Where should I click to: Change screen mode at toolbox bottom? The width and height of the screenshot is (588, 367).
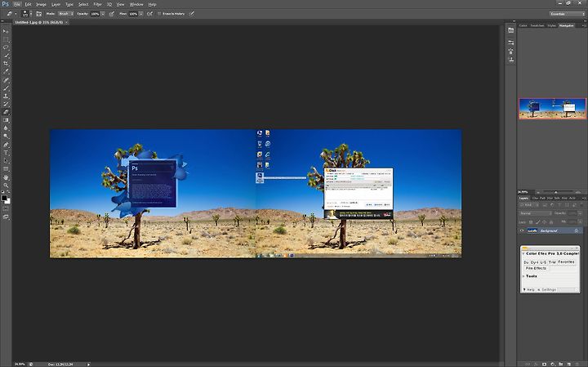pyautogui.click(x=6, y=217)
